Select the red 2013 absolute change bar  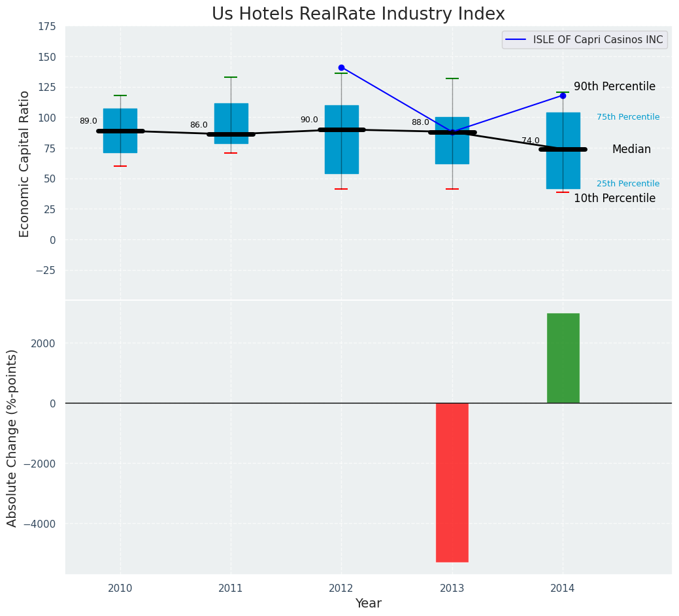(452, 482)
